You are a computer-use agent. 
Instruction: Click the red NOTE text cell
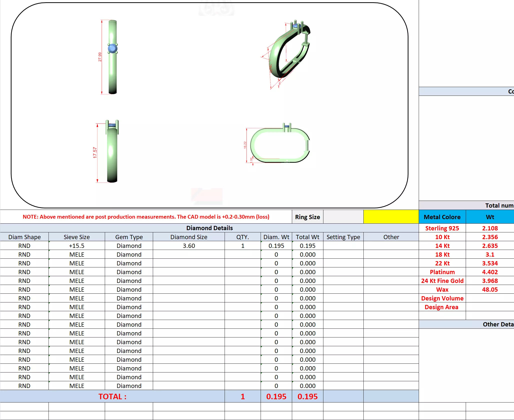click(x=146, y=217)
